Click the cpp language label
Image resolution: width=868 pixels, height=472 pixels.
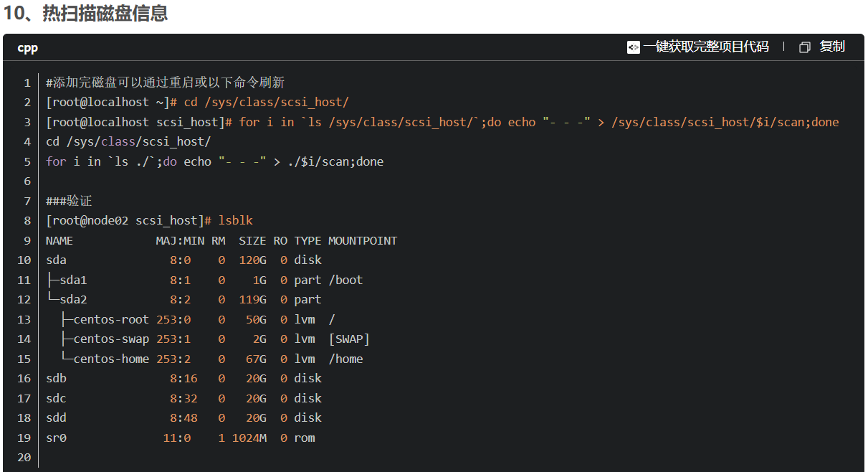27,48
